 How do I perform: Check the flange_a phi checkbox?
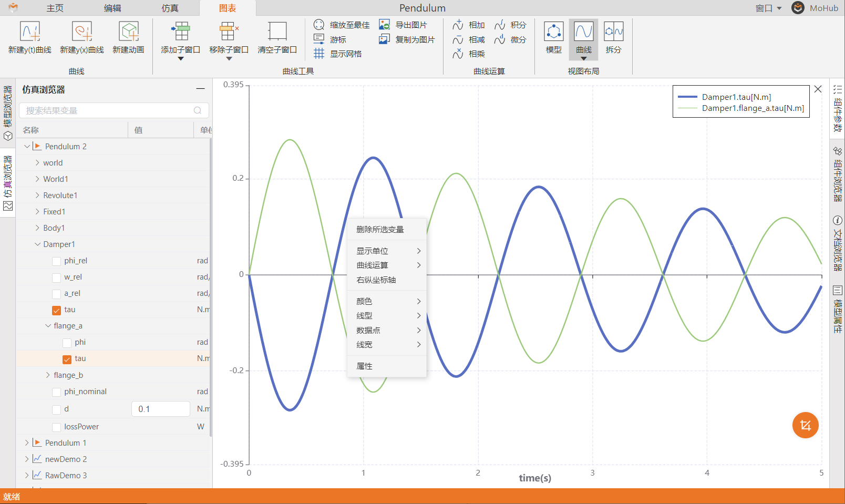pyautogui.click(x=67, y=343)
